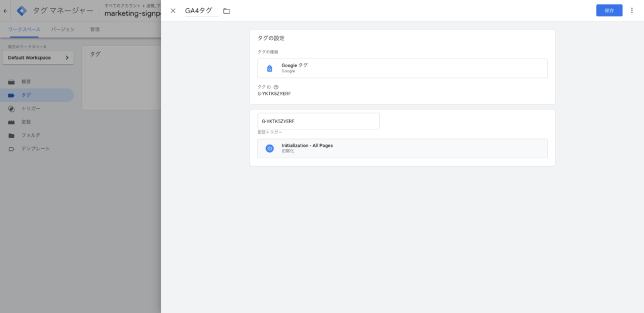Click the トリガー target icon
The height and width of the screenshot is (313, 644).
[x=11, y=109]
